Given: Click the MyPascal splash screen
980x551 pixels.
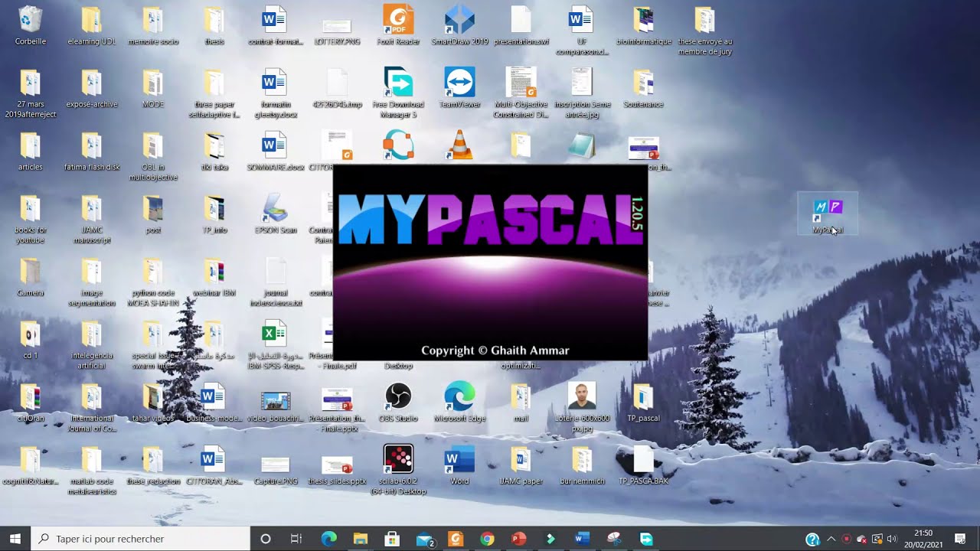Looking at the screenshot, I should tap(491, 262).
